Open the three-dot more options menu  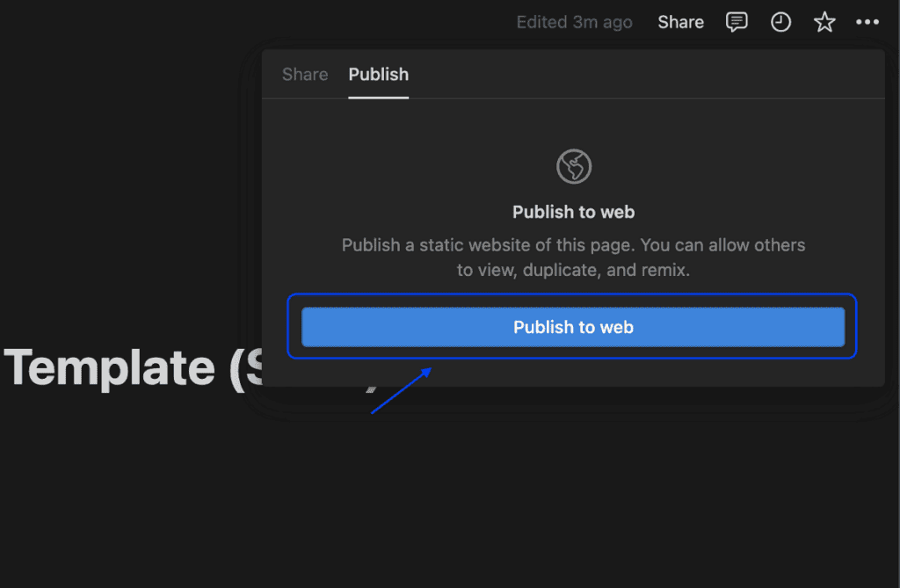tap(867, 23)
